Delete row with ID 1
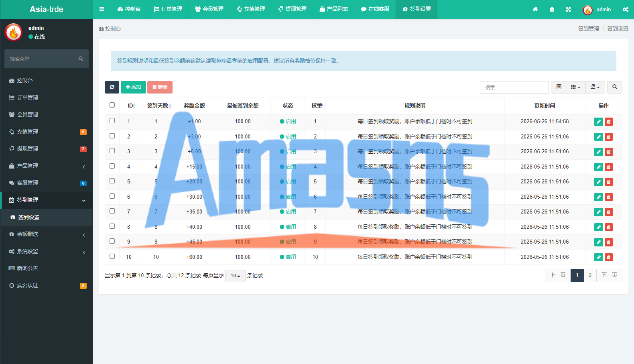The width and height of the screenshot is (634, 364). coord(609,122)
